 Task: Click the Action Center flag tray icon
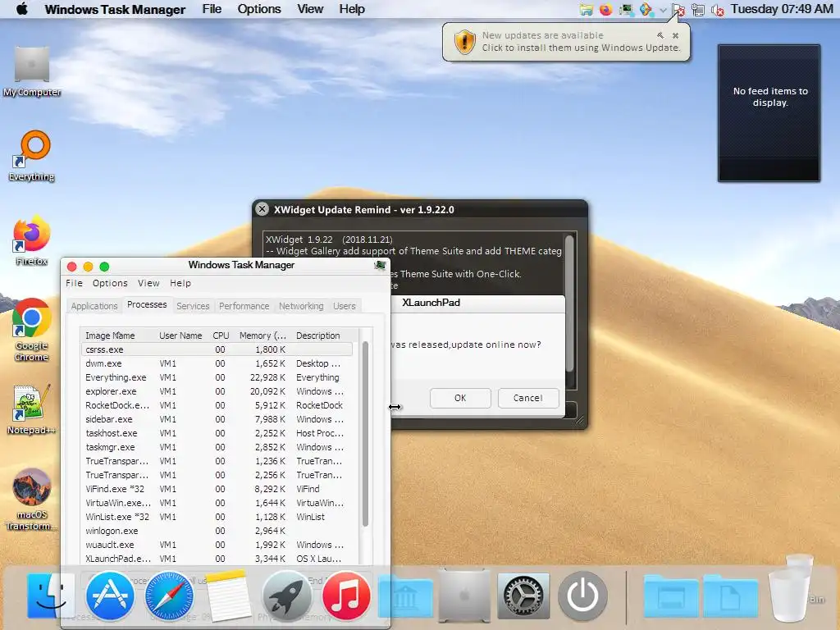point(678,10)
